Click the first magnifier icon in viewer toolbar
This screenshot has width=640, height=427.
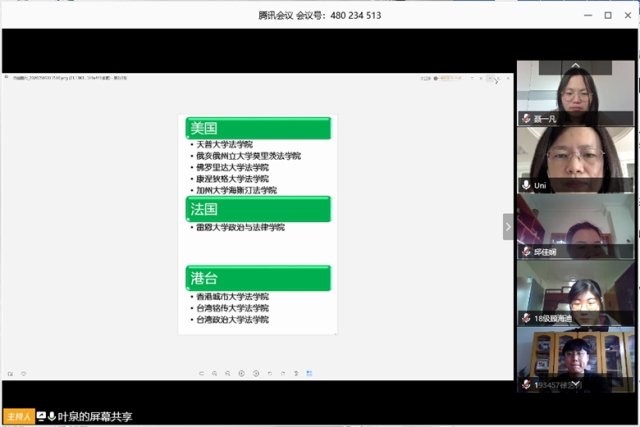214,373
